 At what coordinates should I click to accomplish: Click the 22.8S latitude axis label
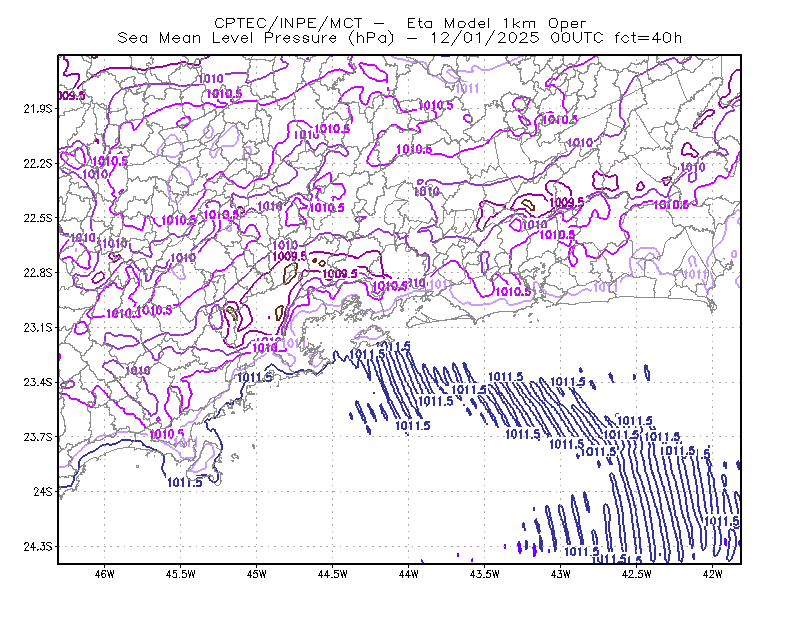click(x=38, y=273)
